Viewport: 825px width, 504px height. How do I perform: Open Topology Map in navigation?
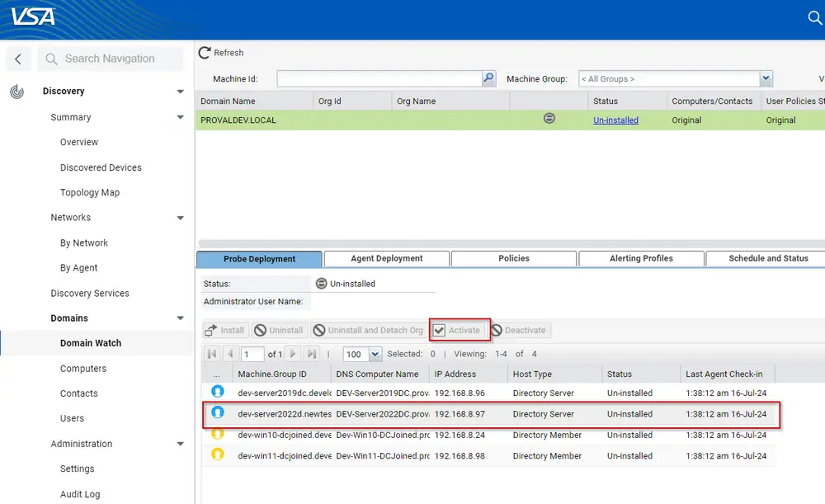click(90, 192)
